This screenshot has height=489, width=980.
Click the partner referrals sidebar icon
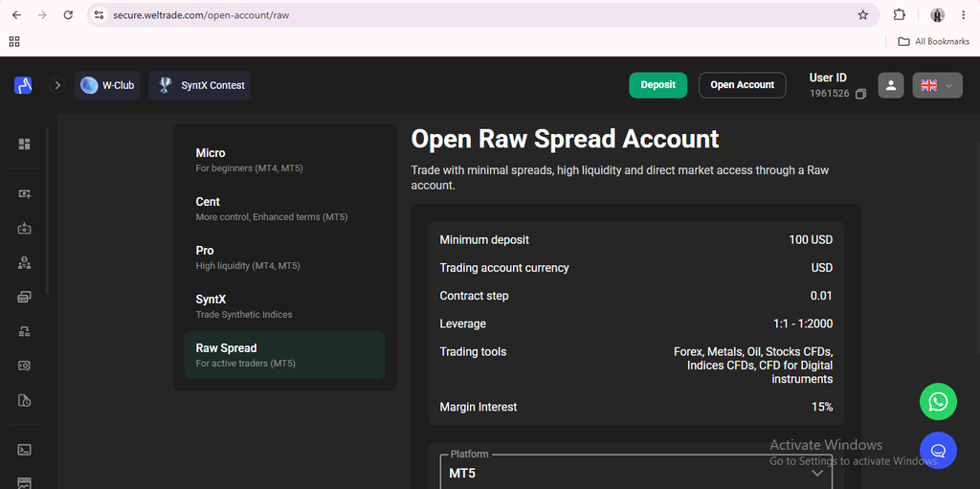(24, 263)
